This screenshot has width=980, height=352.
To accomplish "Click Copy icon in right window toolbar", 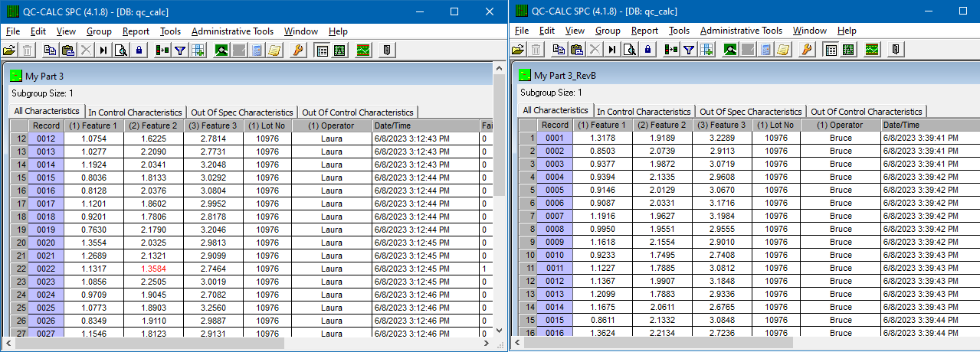I will tap(559, 50).
